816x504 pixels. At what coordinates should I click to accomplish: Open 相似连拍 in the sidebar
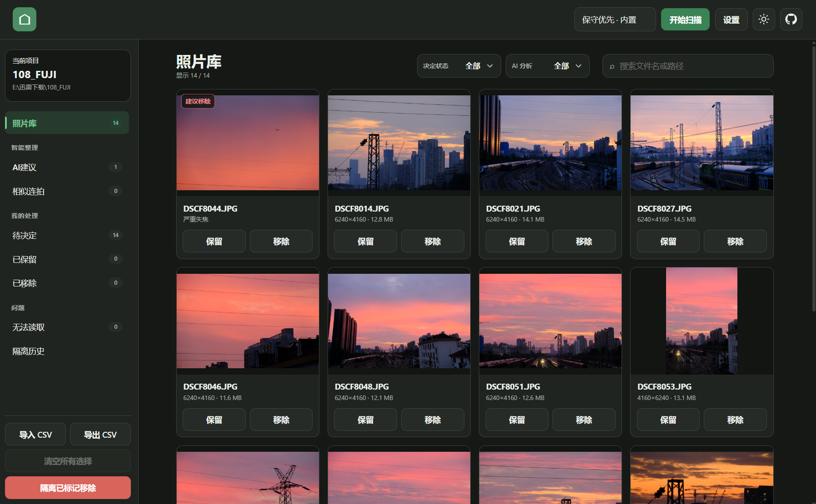pos(67,191)
